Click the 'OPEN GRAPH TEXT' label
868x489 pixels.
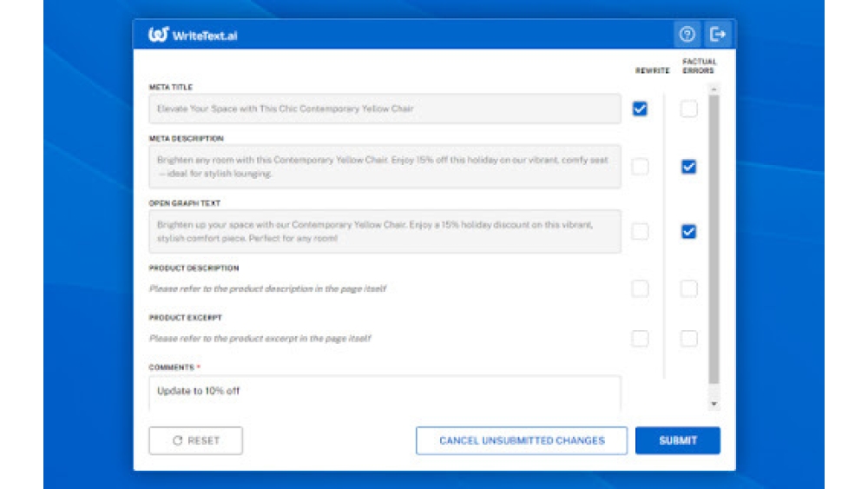(184, 203)
